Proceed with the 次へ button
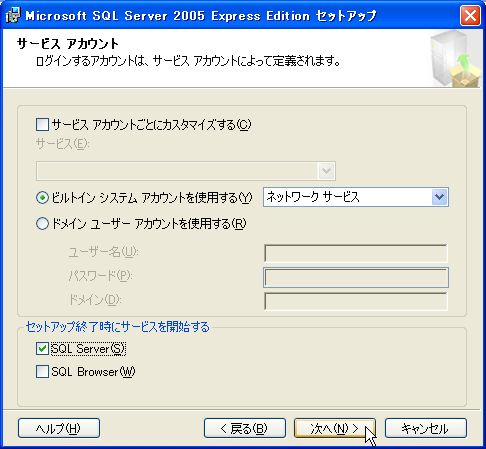Viewport: 486px width, 449px height. [x=335, y=428]
